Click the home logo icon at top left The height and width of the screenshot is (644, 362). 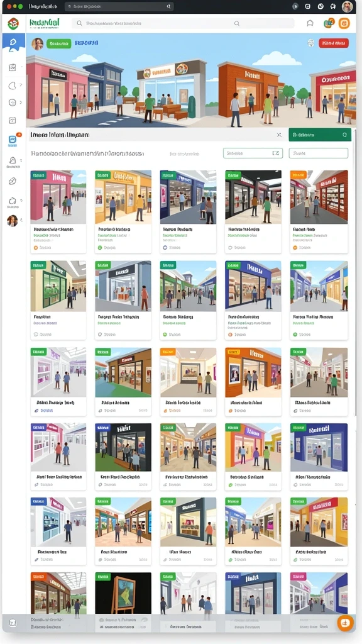pyautogui.click(x=13, y=23)
